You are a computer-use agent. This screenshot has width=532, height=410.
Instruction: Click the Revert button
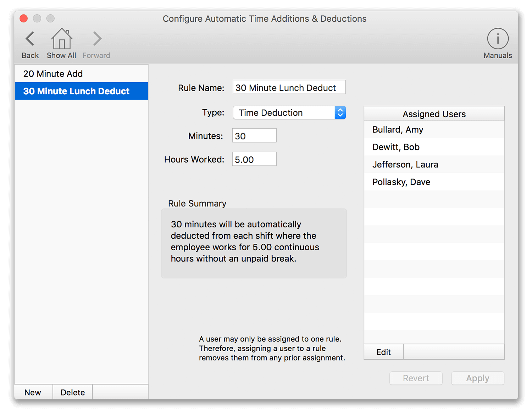click(416, 378)
